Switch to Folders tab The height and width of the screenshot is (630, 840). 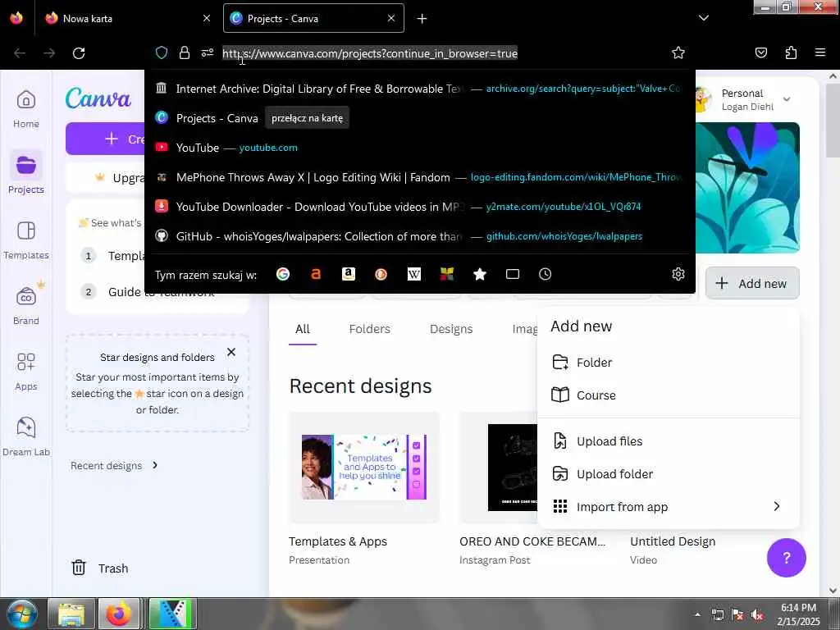pyautogui.click(x=369, y=329)
